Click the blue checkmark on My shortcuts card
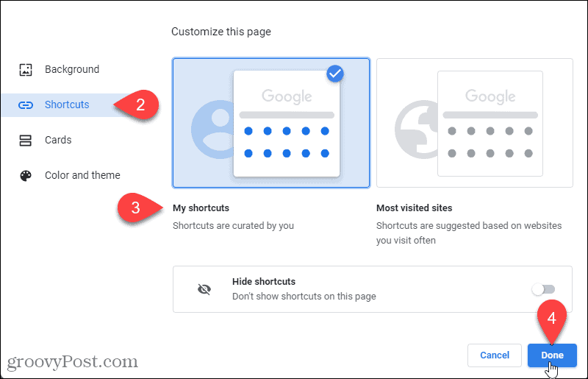588x379 pixels. point(335,74)
